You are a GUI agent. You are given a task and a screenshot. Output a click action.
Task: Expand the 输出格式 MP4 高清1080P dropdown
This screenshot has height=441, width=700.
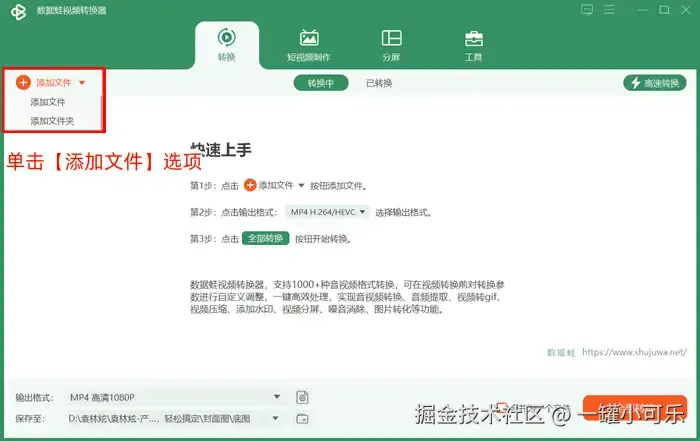[175, 397]
